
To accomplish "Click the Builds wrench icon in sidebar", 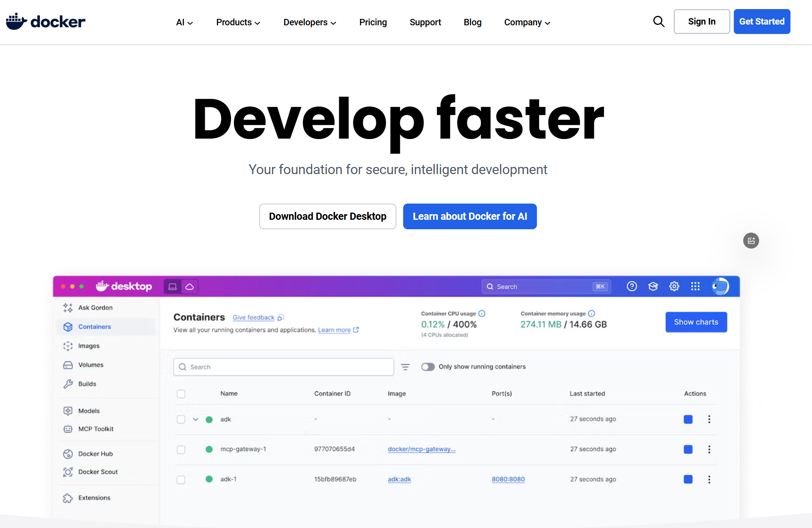I will click(68, 384).
